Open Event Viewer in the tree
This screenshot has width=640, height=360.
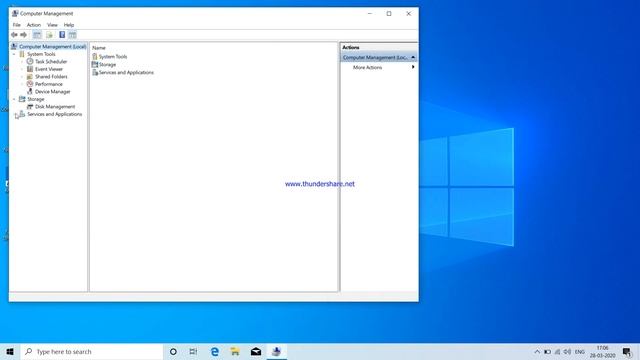(x=49, y=69)
